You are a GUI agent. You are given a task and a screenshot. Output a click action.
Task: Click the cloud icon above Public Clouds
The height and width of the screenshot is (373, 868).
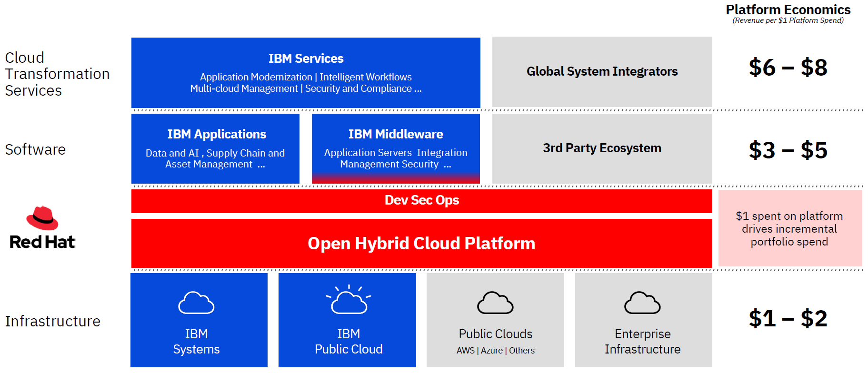point(495,303)
